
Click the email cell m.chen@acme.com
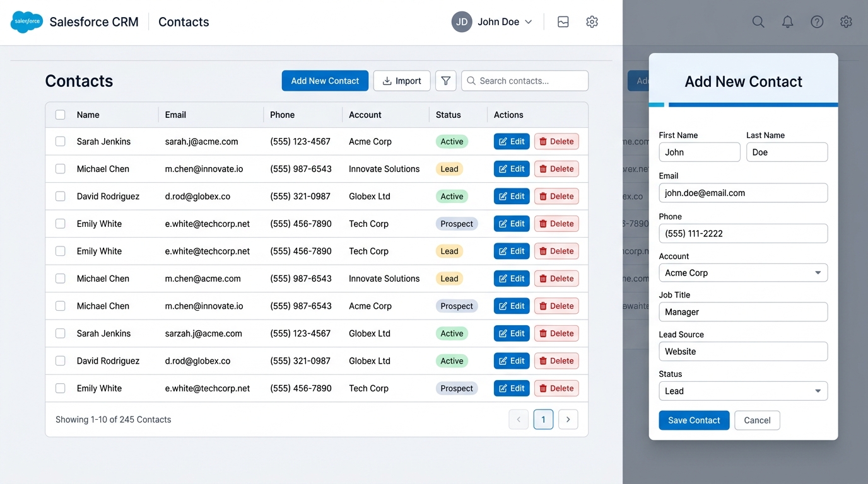203,279
